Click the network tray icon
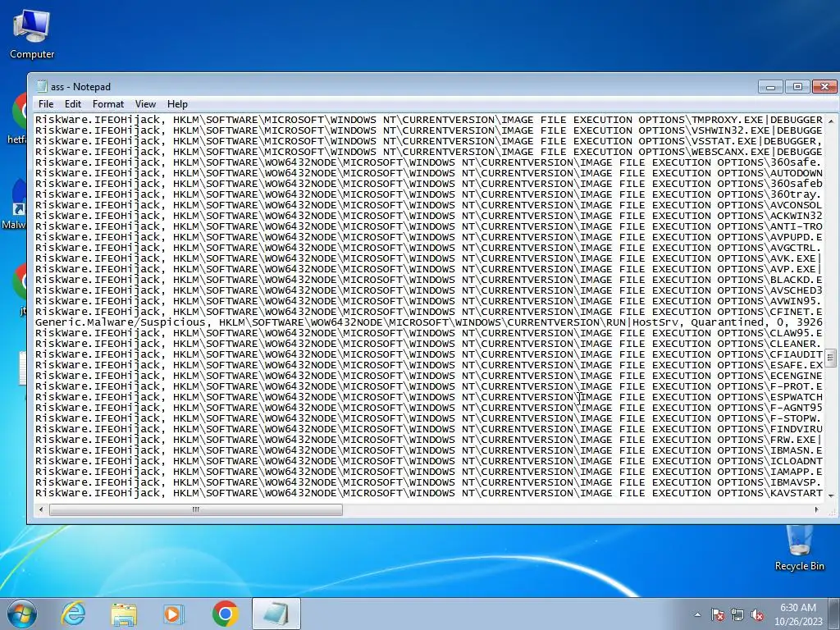 point(737,614)
